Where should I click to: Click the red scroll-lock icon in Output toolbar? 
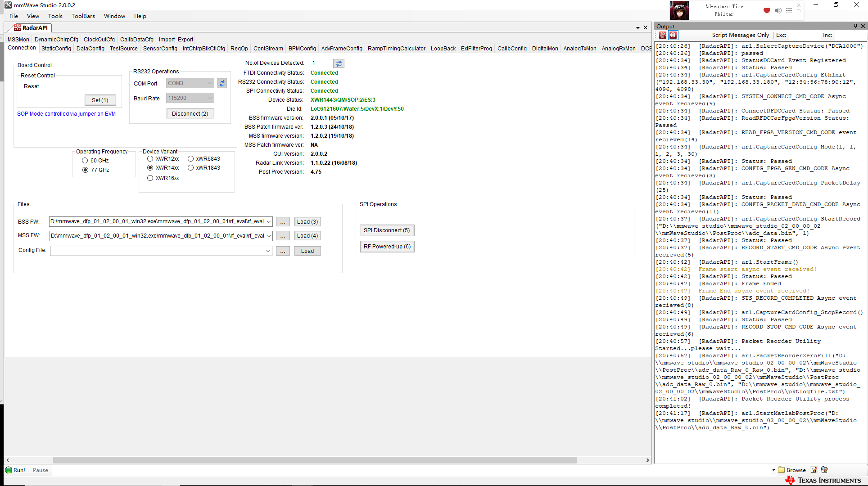[673, 35]
